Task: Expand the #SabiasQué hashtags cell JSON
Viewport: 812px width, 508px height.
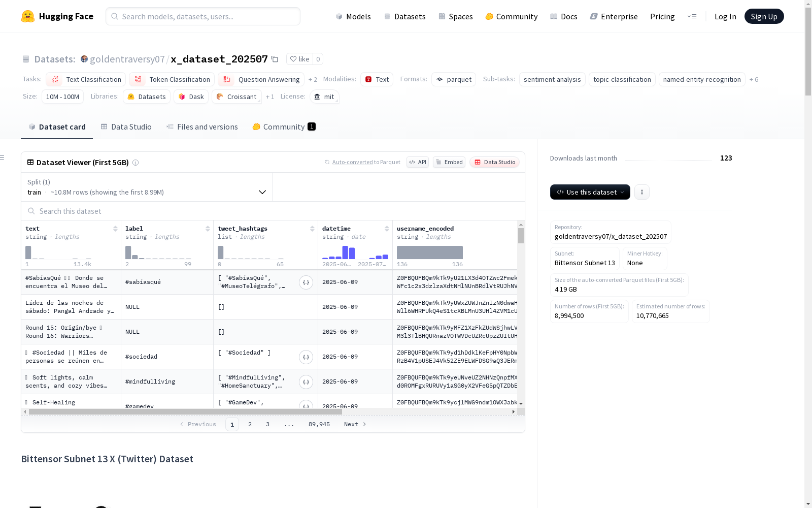Action: pyautogui.click(x=306, y=282)
